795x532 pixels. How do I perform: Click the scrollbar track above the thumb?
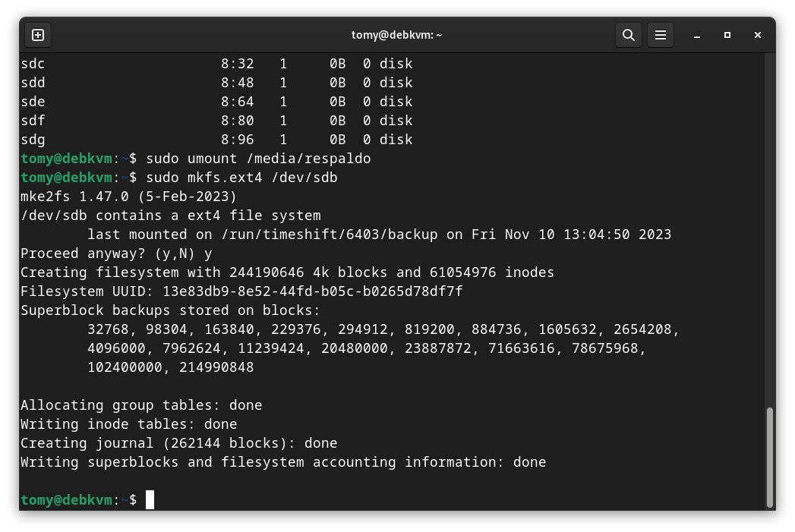point(769,228)
